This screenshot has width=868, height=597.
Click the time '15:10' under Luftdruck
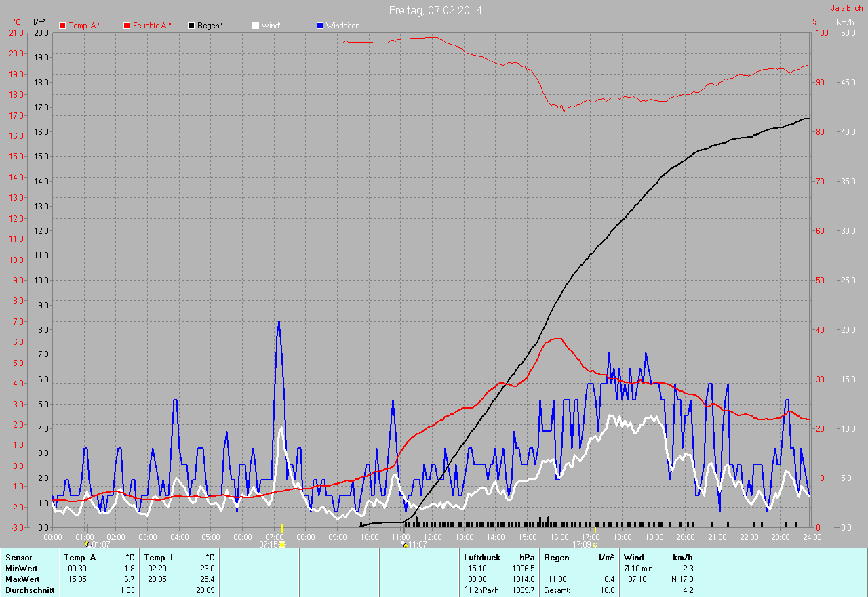477,569
